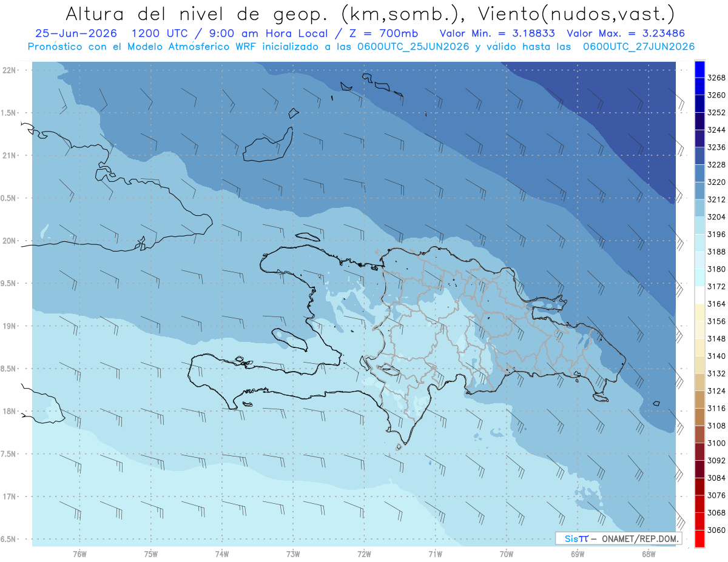The height and width of the screenshot is (562, 728).
Task: Click the '3148' colorbar value
Action: tap(716, 339)
